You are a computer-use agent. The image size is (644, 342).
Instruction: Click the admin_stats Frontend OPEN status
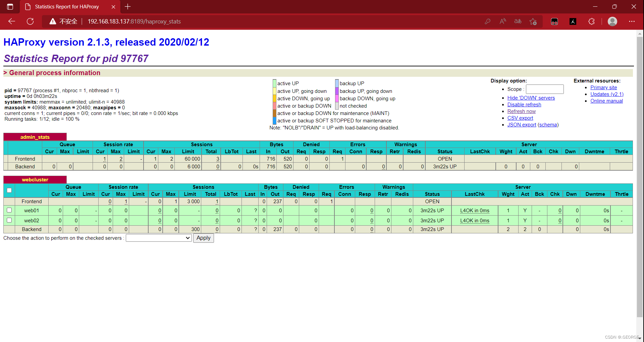click(x=445, y=159)
